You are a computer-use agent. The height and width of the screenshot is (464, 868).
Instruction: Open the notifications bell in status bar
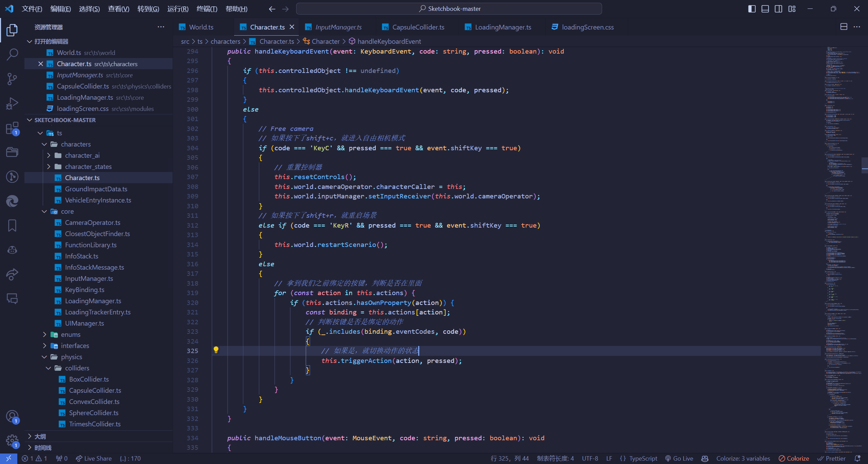(858, 458)
